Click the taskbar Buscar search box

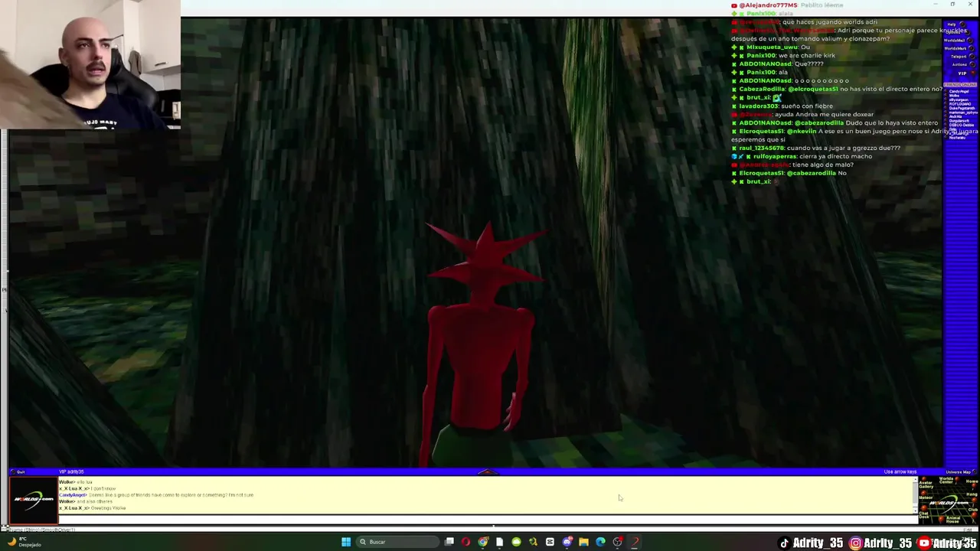[397, 542]
